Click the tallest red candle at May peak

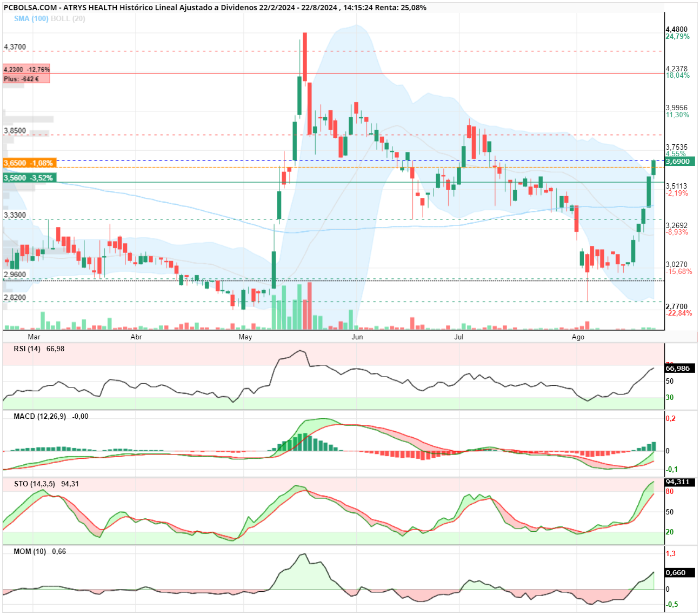pyautogui.click(x=305, y=57)
